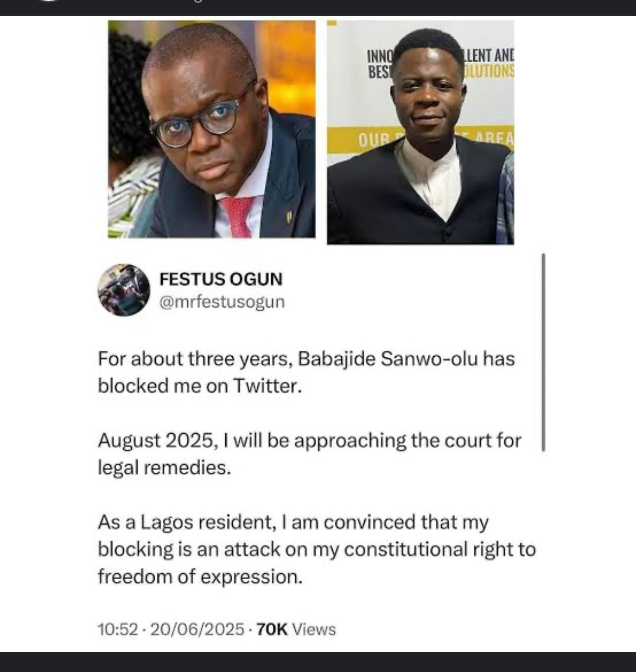Click the 'blocked me on Twitter' line
The image size is (636, 672).
pos(200,386)
